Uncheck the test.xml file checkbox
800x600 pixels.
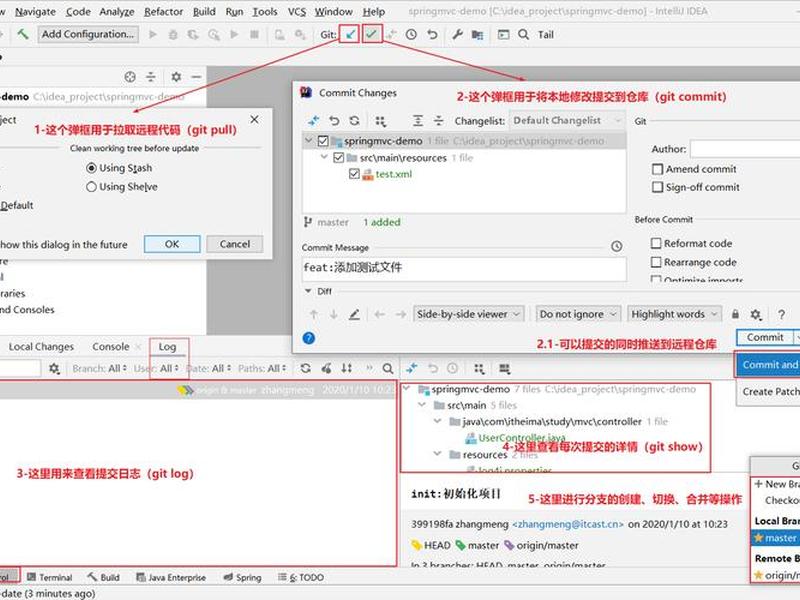(354, 174)
